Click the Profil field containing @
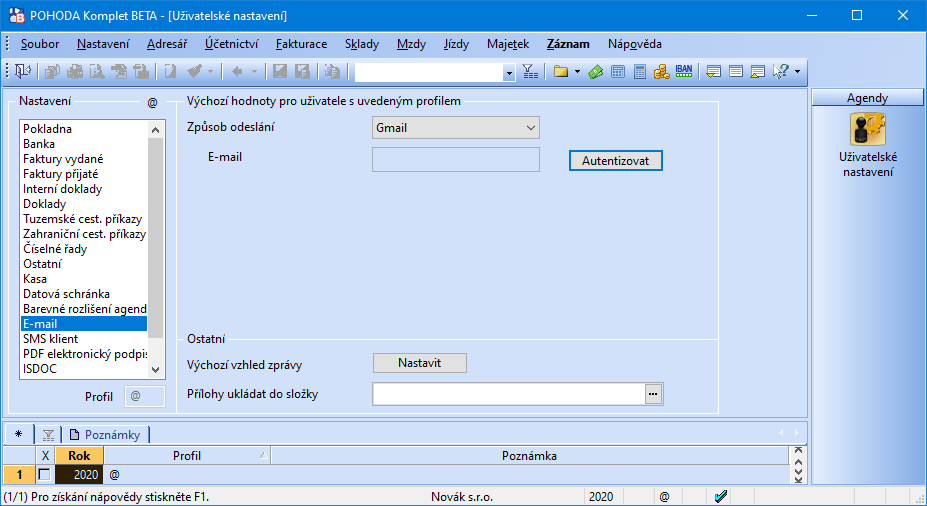 [x=144, y=396]
